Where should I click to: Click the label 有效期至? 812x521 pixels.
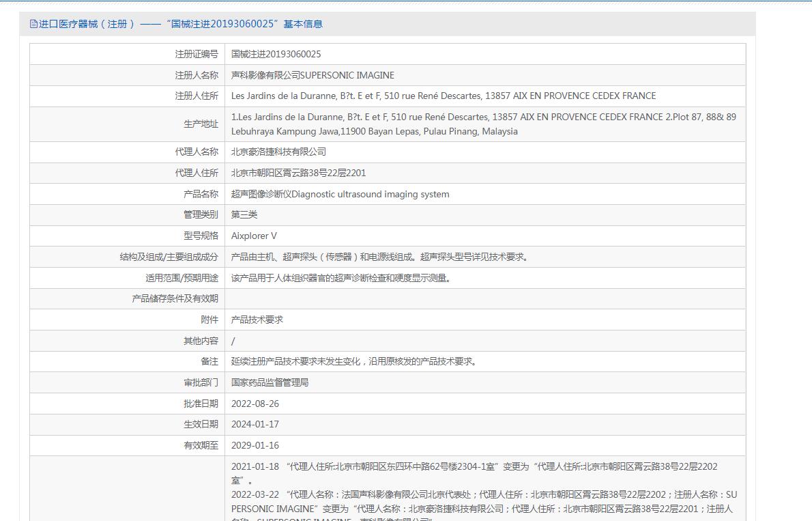[x=201, y=445]
